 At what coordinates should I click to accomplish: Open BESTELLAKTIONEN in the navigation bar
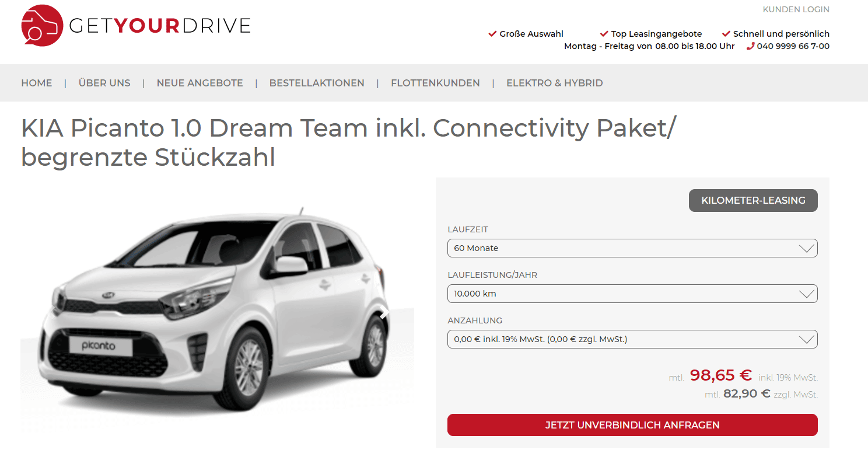(x=317, y=83)
